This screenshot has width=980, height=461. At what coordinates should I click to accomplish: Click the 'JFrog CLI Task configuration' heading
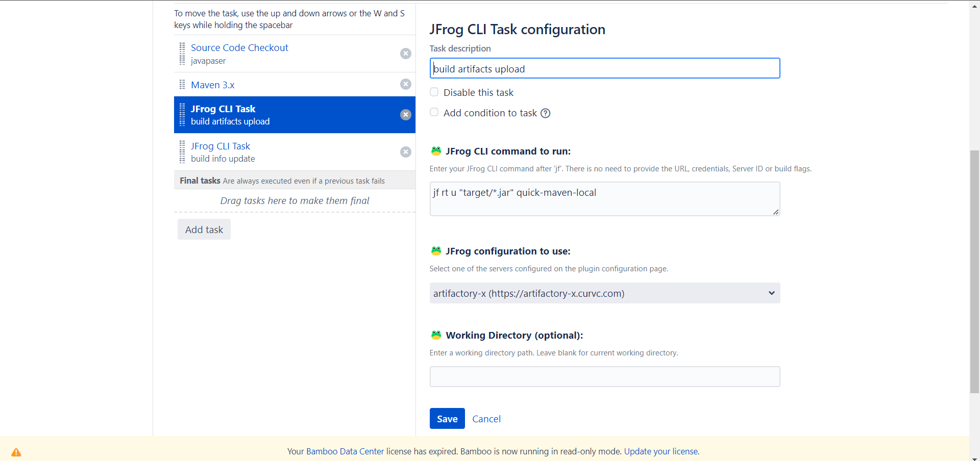(x=518, y=30)
